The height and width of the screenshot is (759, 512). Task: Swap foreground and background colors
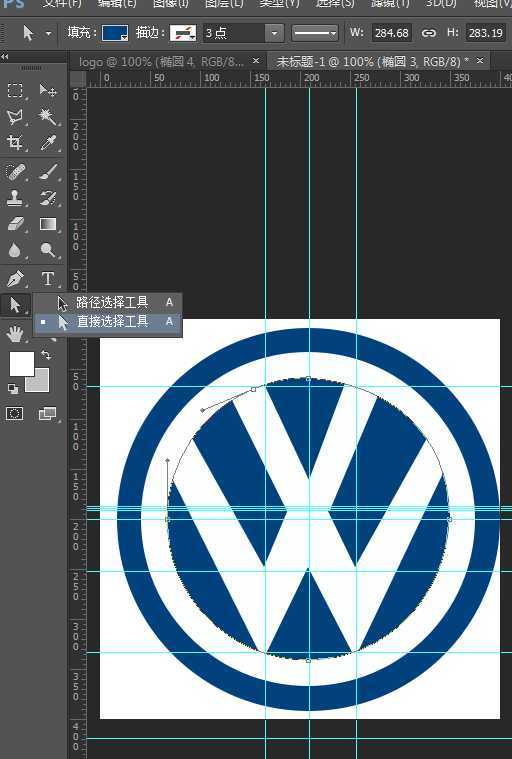(46, 355)
